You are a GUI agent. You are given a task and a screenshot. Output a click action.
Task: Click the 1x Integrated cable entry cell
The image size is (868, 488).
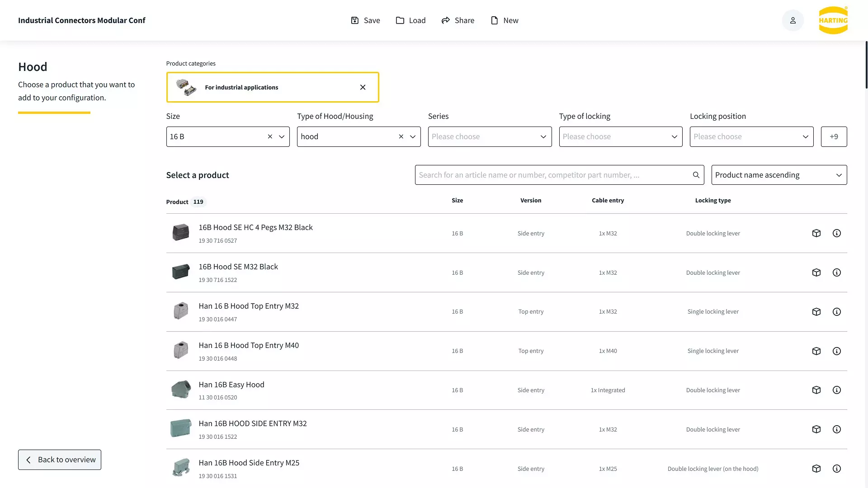[608, 390]
